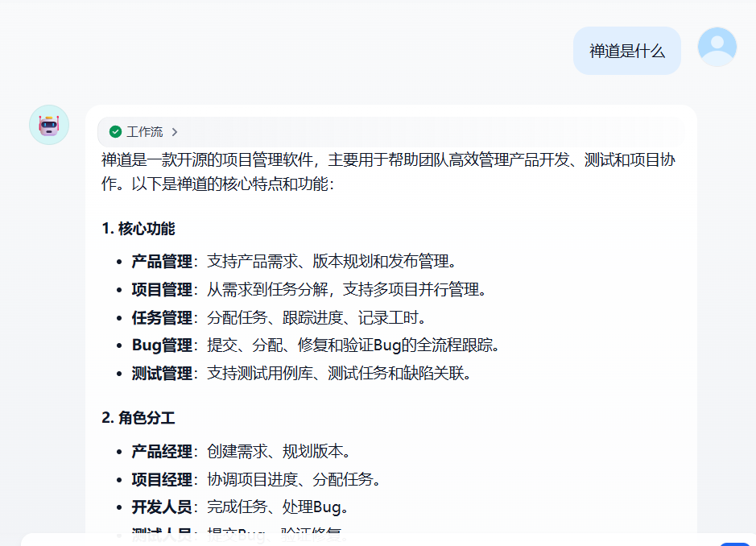Screen dimensions: 756x546
Task: Click the robot assistant avatar
Action: click(49, 125)
